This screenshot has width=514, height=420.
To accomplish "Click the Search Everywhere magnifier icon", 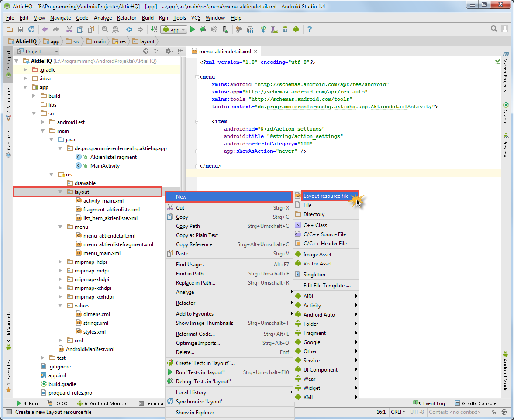I will pyautogui.click(x=493, y=29).
